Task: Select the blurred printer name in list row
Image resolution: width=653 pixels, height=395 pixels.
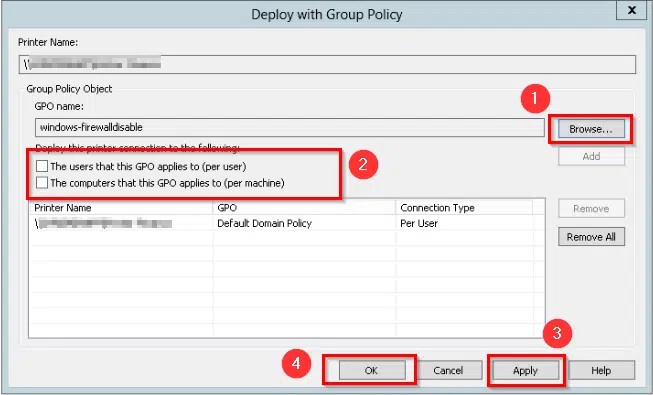Action: [103, 224]
